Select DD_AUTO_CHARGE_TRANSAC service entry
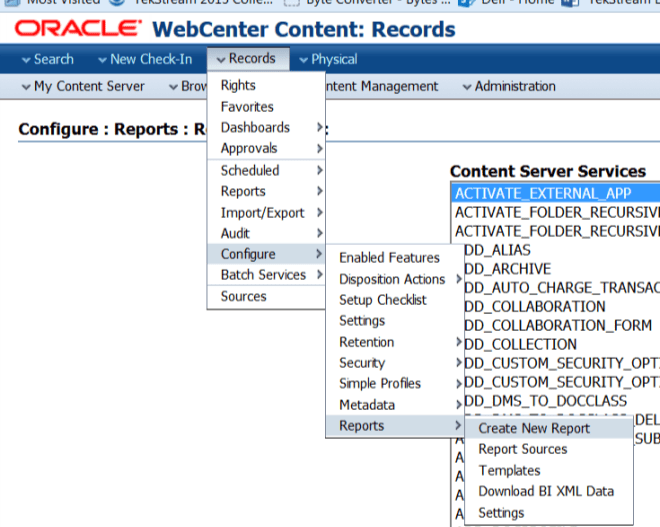This screenshot has width=660, height=527. pyautogui.click(x=562, y=288)
